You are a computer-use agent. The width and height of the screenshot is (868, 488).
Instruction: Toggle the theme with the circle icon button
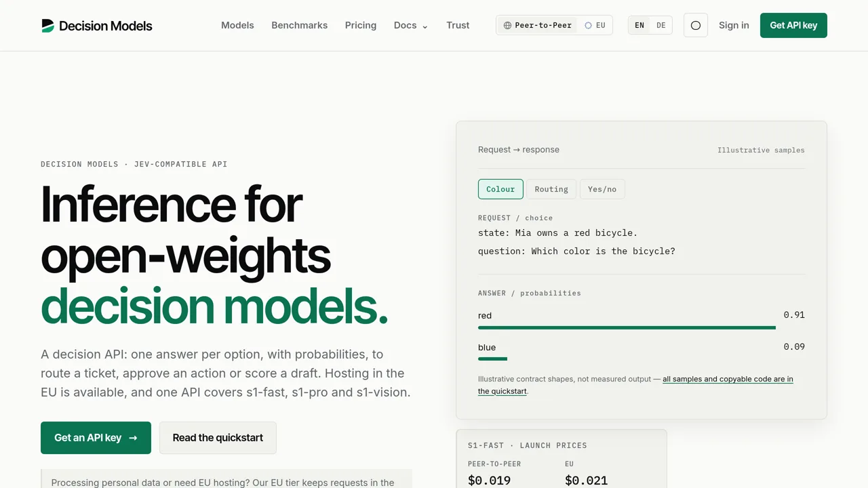[696, 25]
